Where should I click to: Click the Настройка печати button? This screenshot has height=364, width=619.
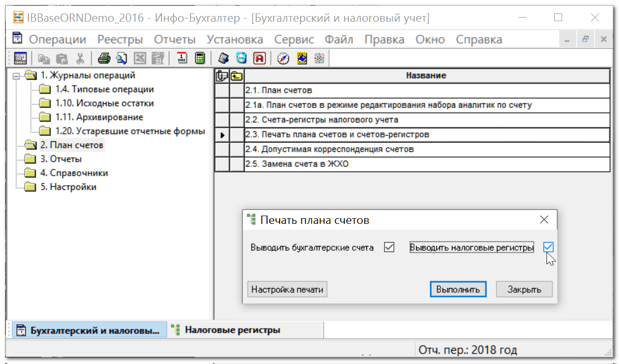click(287, 289)
